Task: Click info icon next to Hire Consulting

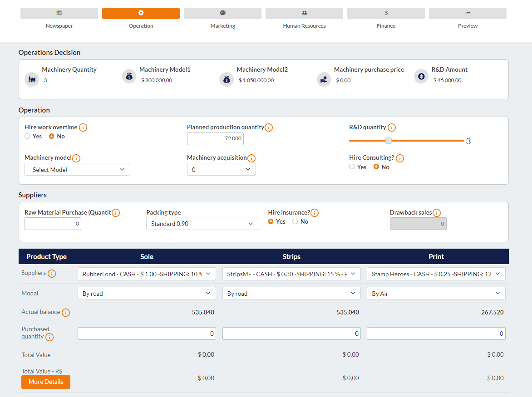Action: click(x=399, y=158)
